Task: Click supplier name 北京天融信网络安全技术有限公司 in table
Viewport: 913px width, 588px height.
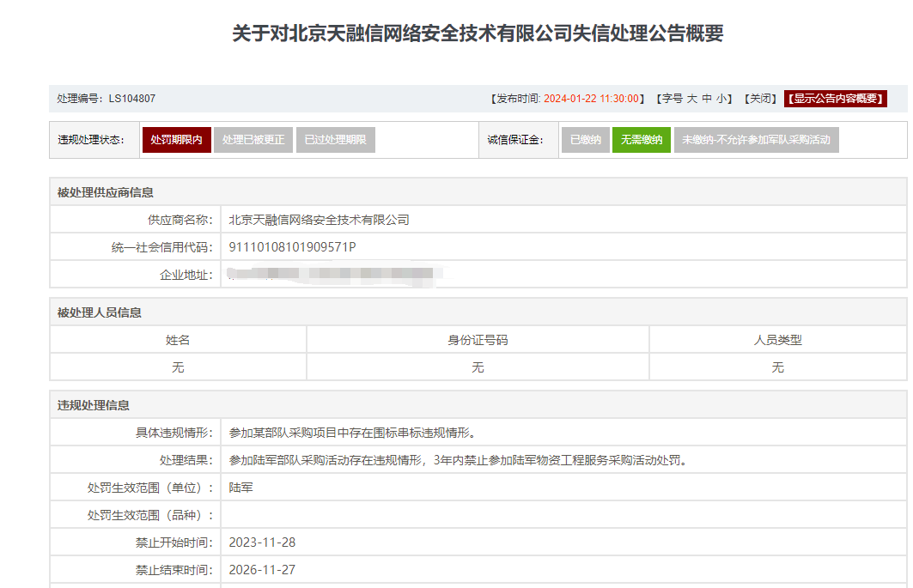Action: [320, 220]
